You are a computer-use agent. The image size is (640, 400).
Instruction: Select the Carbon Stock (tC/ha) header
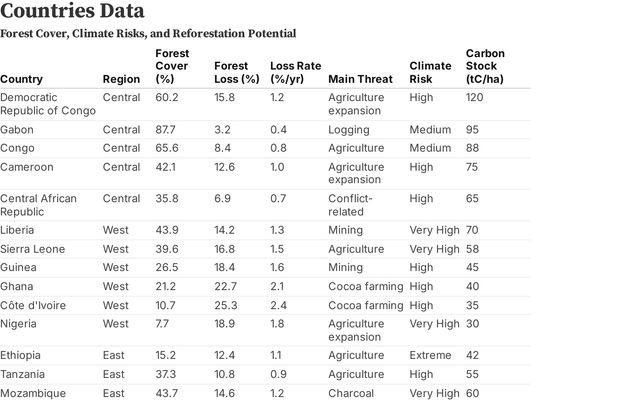485,66
